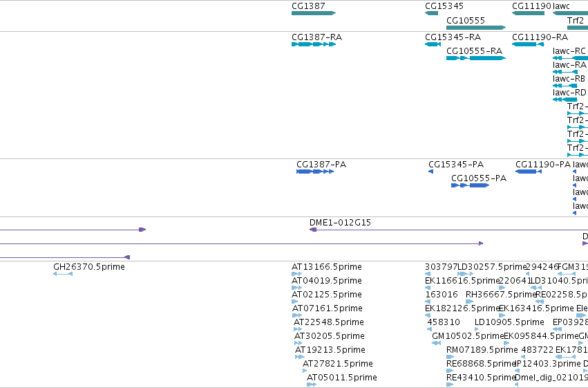The height and width of the screenshot is (388, 588).
Task: Click the RM07189.5prime EST glyph
Action: click(450, 357)
